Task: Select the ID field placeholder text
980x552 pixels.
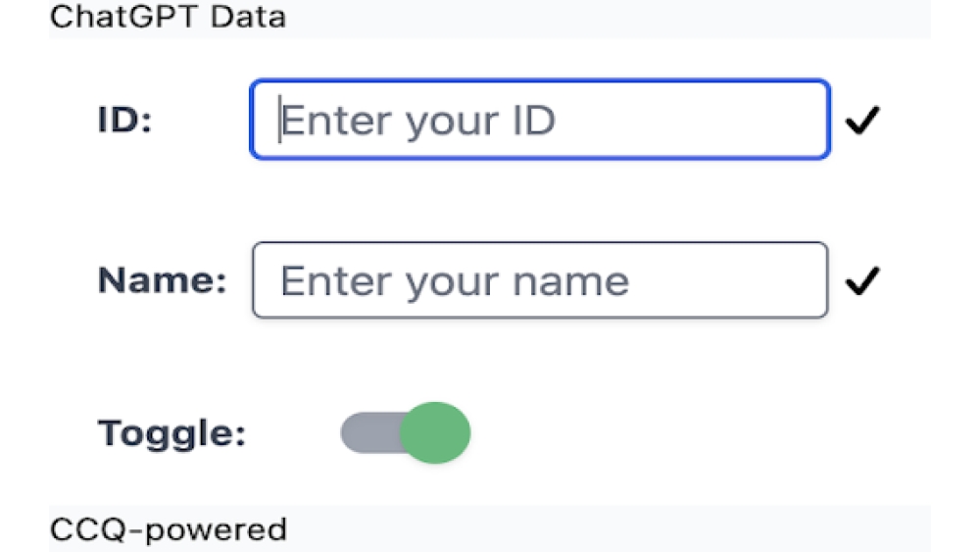Action: click(x=418, y=121)
